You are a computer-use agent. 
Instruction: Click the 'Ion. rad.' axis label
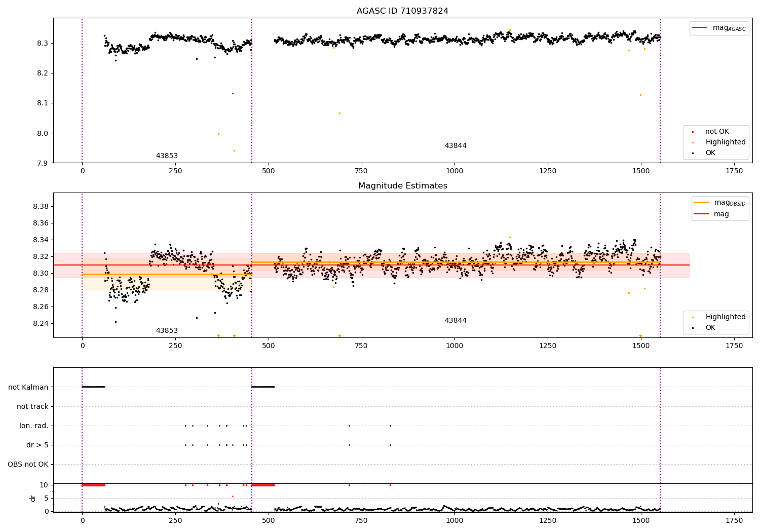(x=34, y=426)
